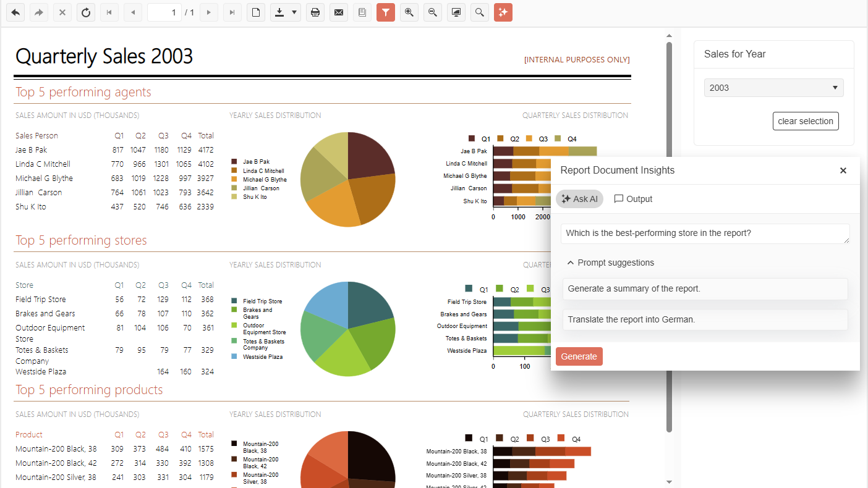
Task: Select the Ask AI tab
Action: [579, 198]
